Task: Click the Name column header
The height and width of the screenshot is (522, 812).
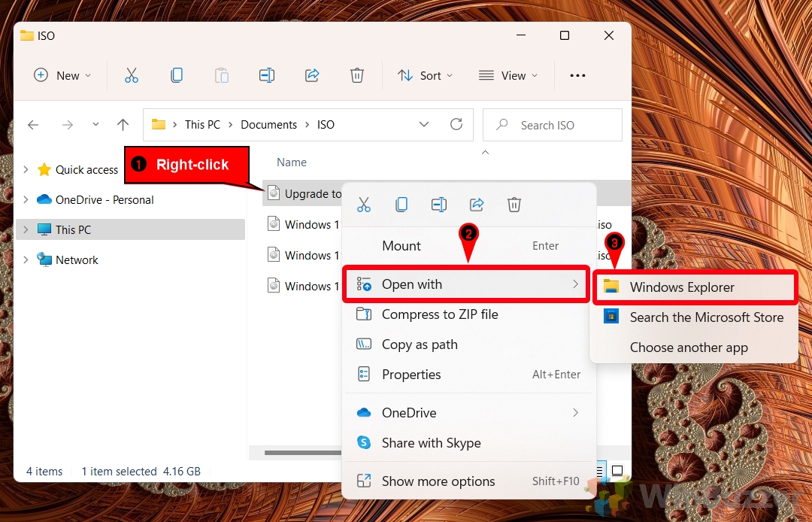Action: pos(292,162)
